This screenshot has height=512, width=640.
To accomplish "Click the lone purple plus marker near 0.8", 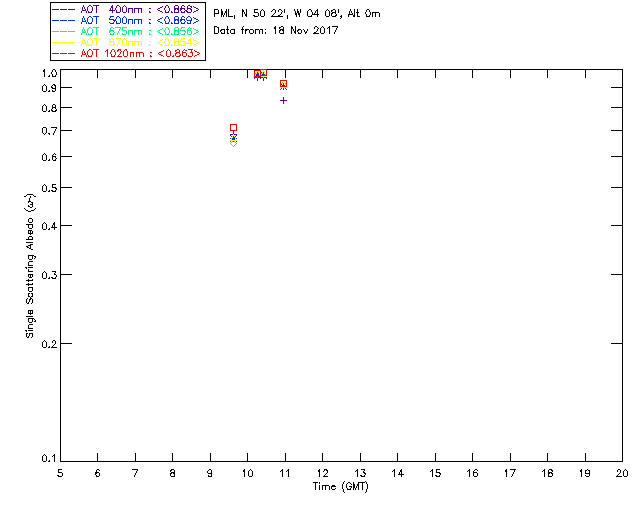I will (283, 100).
